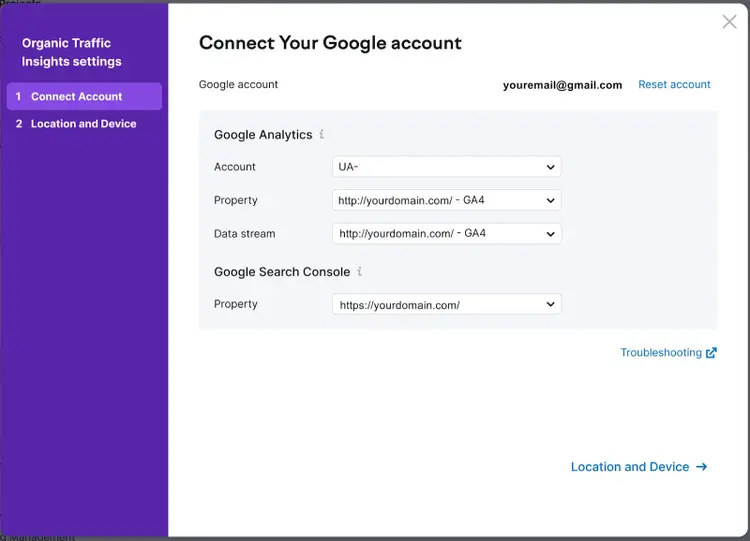
Task: Open the Data stream dropdown
Action: 446,234
